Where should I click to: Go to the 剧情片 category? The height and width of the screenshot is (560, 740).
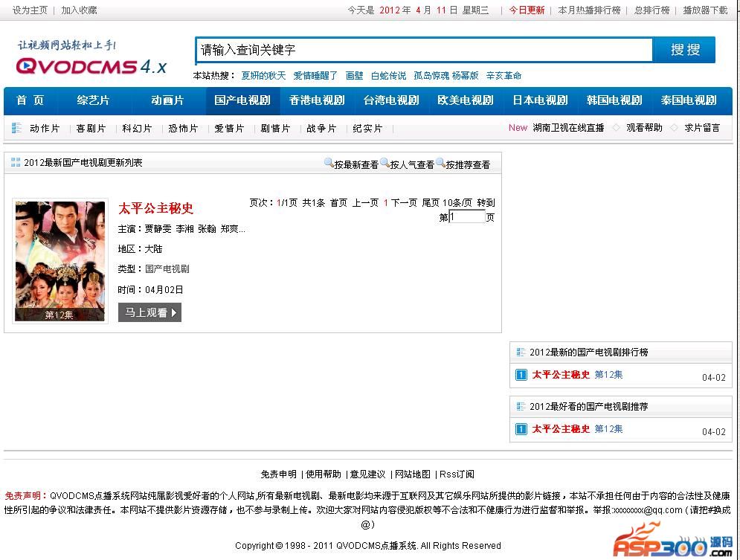tap(275, 129)
